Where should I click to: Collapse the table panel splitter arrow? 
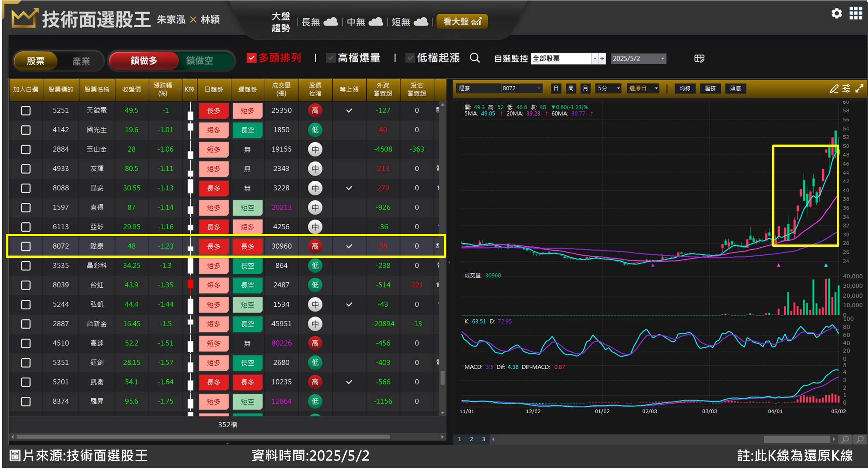tap(449, 262)
